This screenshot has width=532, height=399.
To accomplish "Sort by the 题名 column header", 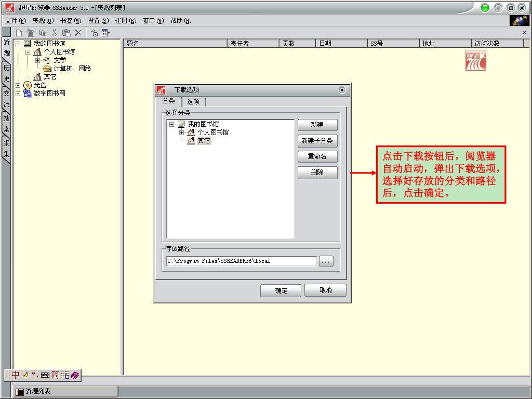I will 176,44.
